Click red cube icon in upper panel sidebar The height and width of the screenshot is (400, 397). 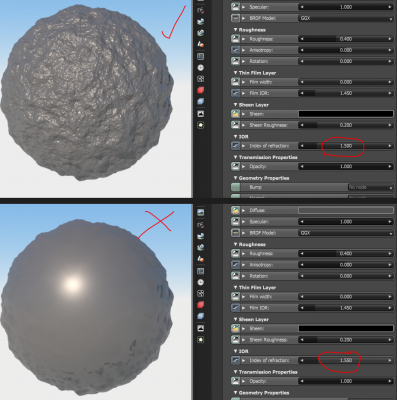(x=200, y=90)
